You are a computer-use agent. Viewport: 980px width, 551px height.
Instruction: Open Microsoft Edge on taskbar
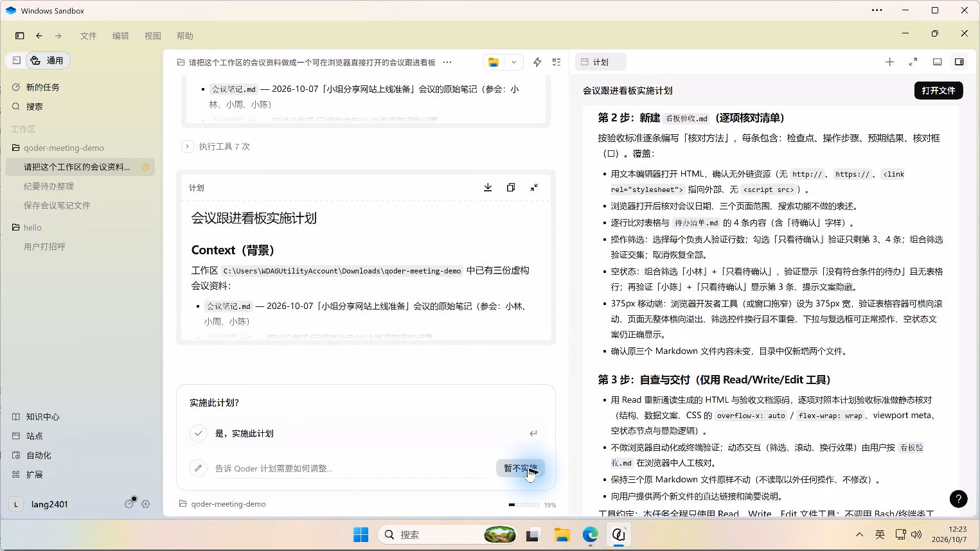click(591, 534)
